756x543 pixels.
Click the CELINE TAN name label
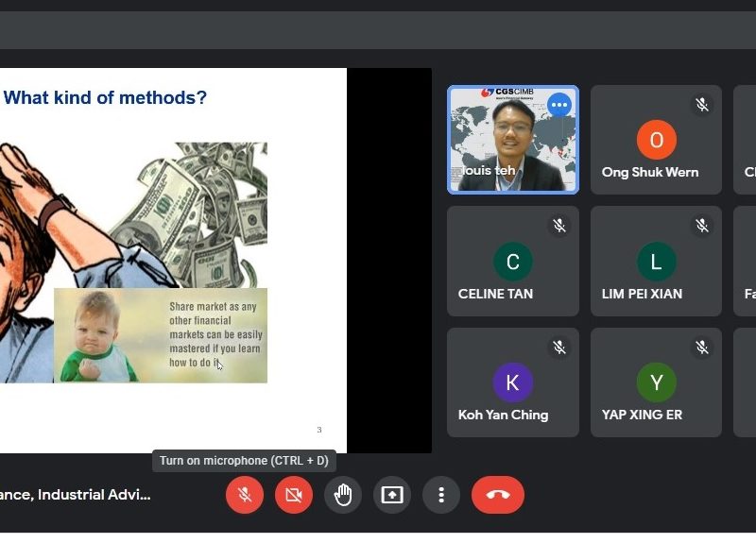click(495, 294)
